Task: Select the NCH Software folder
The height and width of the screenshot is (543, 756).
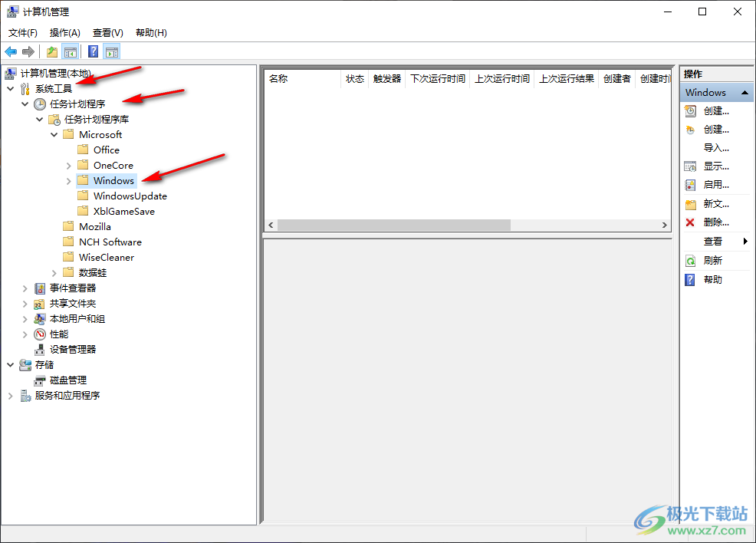Action: tap(110, 242)
